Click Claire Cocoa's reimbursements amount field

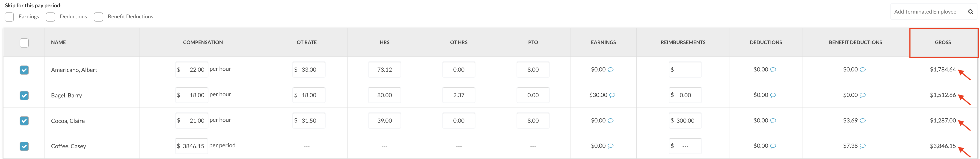[685, 121]
